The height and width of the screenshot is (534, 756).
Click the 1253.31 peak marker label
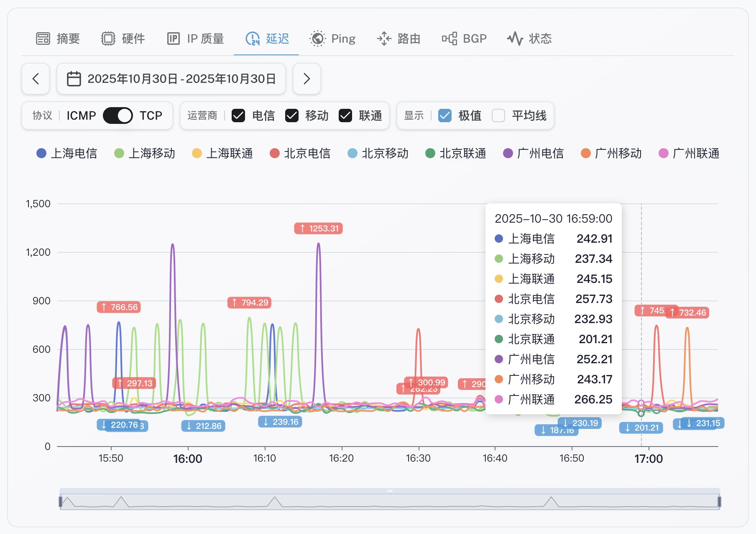click(319, 228)
